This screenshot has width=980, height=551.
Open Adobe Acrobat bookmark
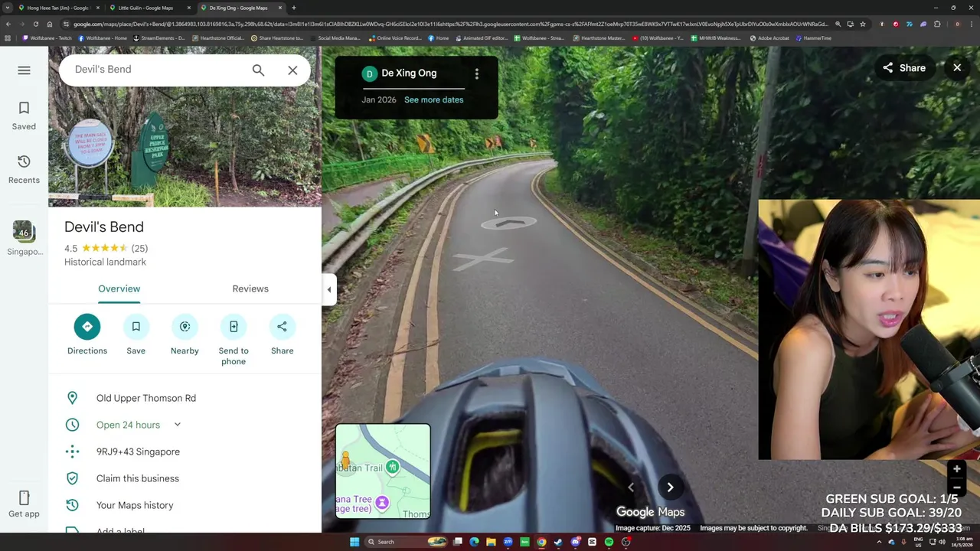[769, 38]
